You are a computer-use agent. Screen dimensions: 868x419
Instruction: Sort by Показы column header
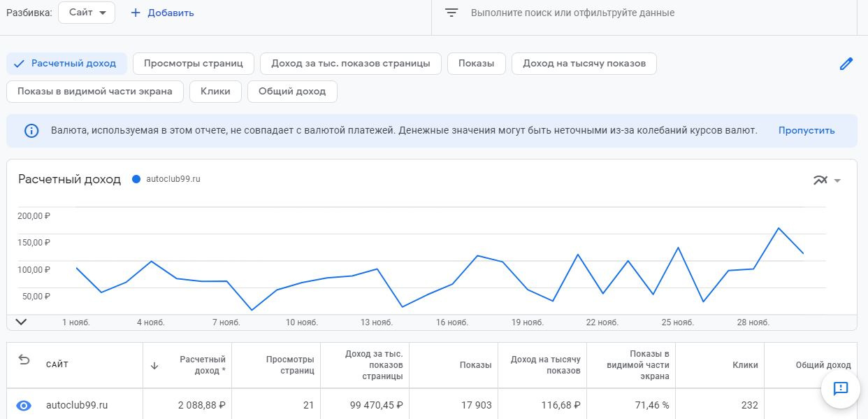point(475,365)
